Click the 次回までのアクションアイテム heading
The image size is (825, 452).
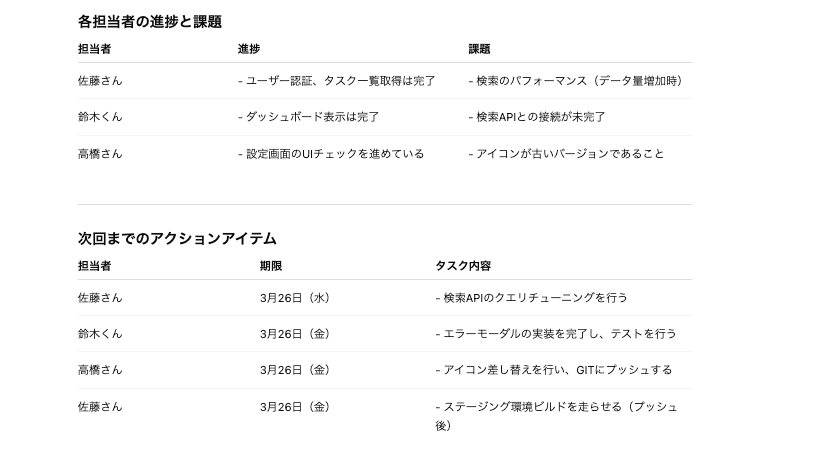(x=177, y=238)
